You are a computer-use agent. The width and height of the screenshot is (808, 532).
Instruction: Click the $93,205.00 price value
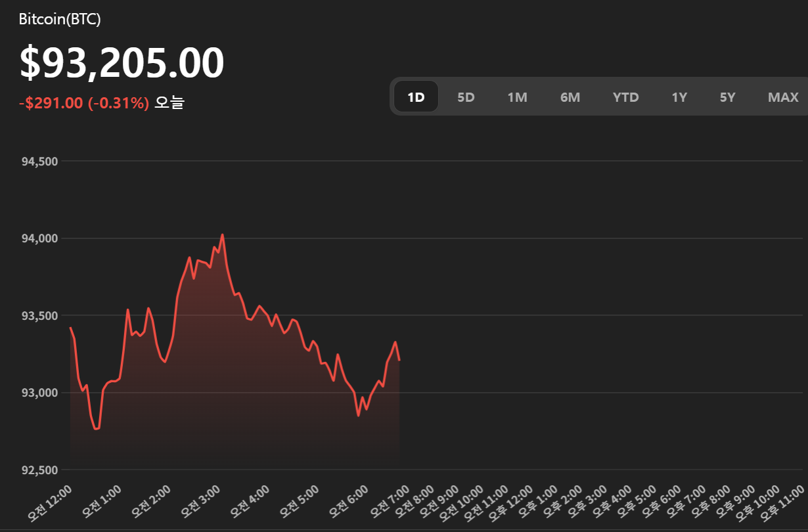(122, 62)
